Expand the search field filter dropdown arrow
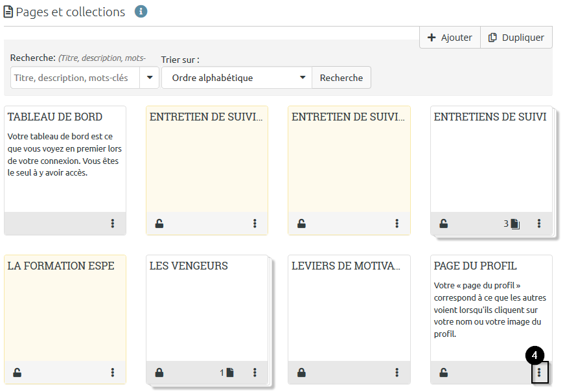The image size is (565, 392). pyautogui.click(x=150, y=78)
